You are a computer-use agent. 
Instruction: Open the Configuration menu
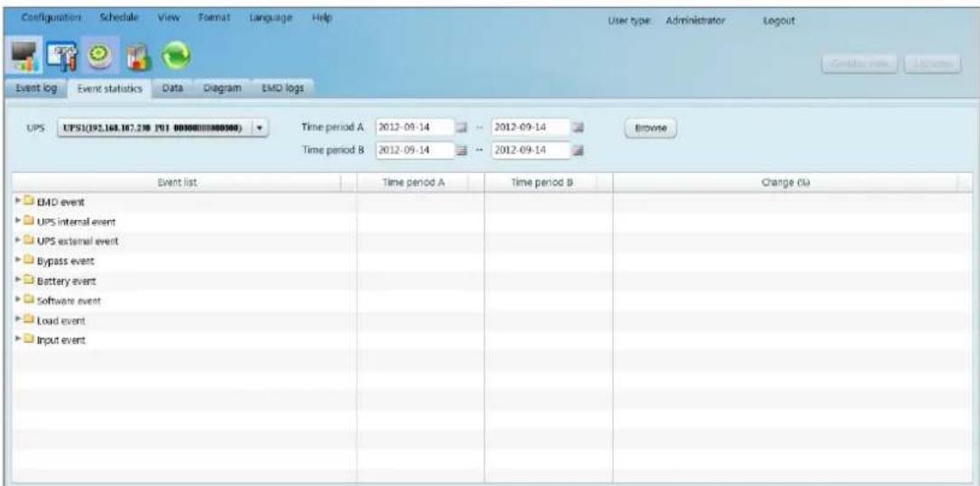click(51, 19)
